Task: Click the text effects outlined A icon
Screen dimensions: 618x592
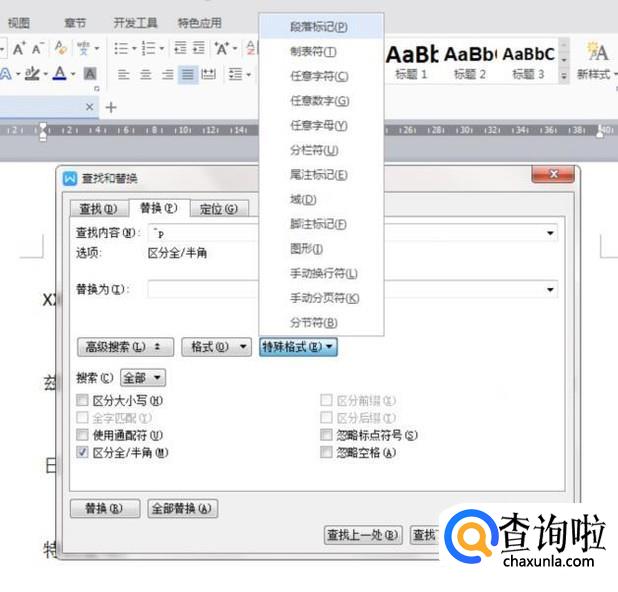Action: (x=6, y=73)
